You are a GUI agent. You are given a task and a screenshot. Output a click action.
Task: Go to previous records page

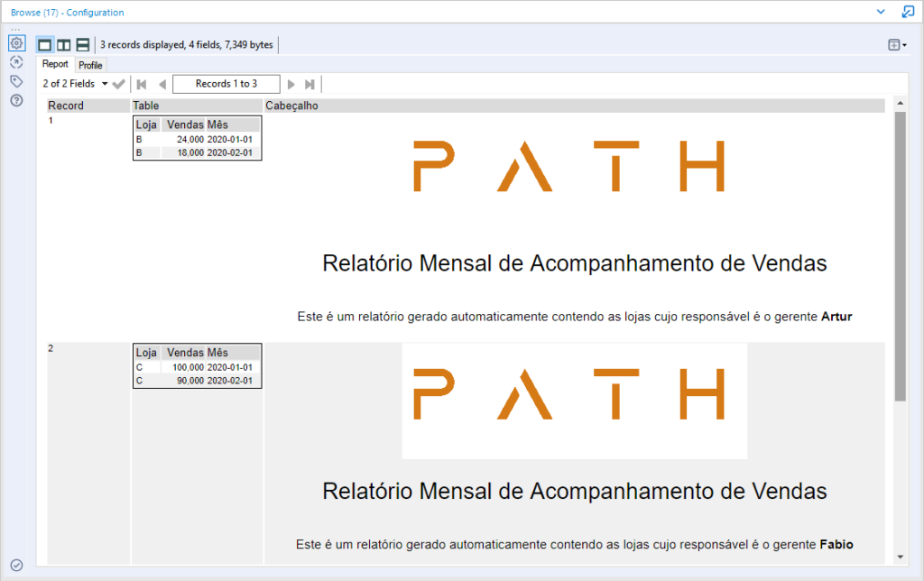(162, 84)
